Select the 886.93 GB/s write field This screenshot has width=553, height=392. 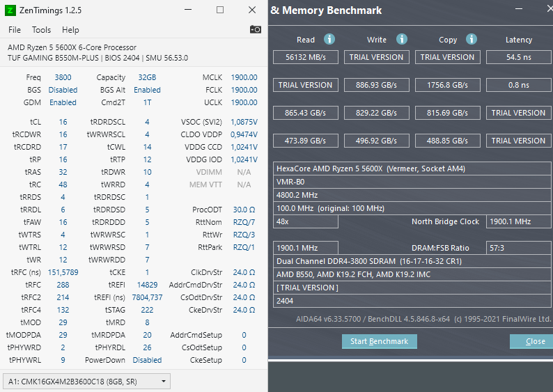(x=376, y=85)
